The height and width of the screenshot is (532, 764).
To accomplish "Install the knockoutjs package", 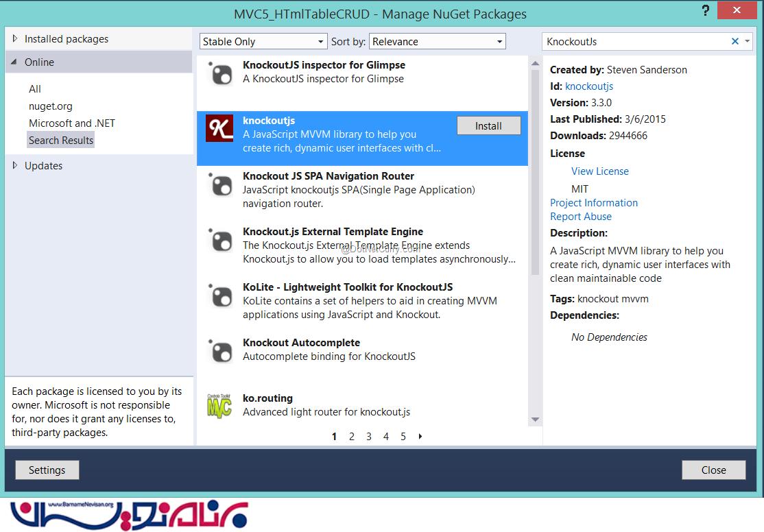I will [x=488, y=126].
